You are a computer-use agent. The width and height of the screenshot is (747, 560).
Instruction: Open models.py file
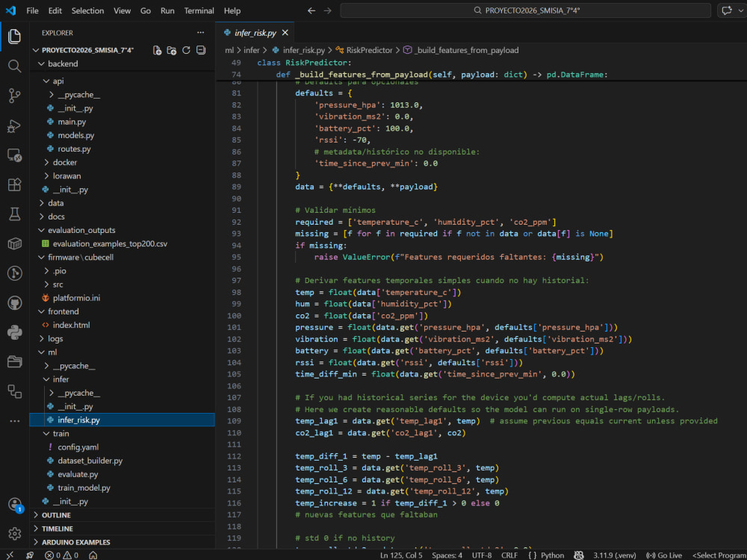75,135
